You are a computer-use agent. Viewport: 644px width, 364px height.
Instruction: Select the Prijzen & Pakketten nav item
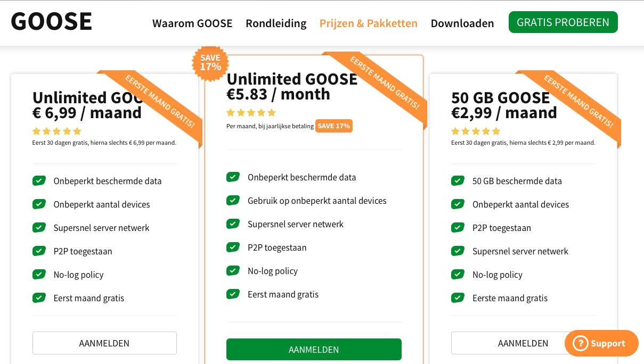368,23
